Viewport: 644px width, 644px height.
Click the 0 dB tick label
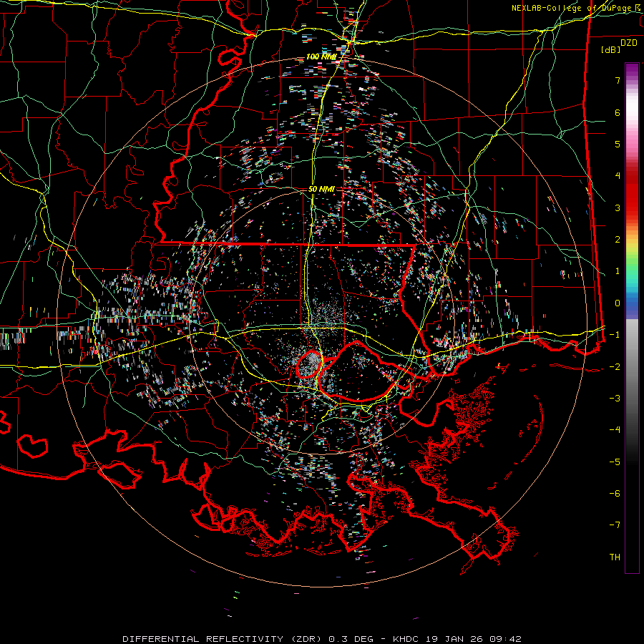coord(618,303)
